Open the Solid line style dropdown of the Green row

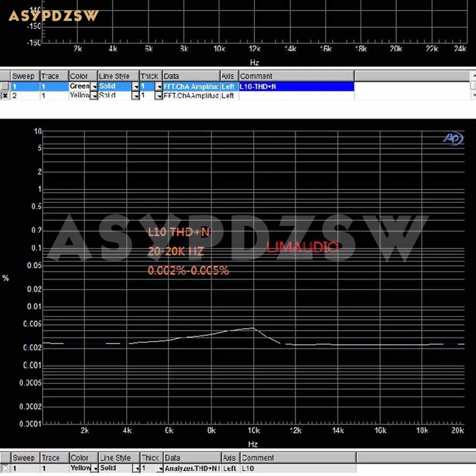click(x=136, y=87)
